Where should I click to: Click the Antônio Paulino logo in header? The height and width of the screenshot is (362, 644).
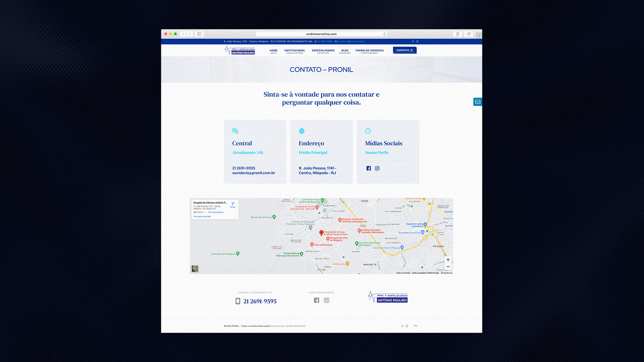point(240,50)
